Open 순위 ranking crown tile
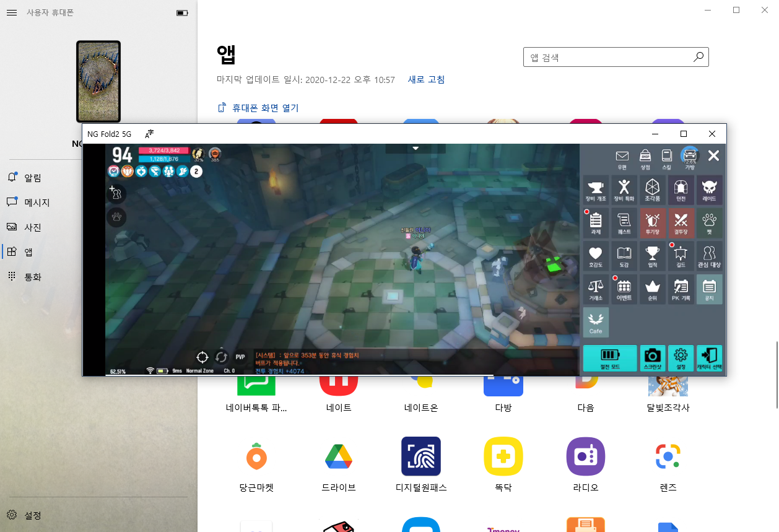 point(653,289)
